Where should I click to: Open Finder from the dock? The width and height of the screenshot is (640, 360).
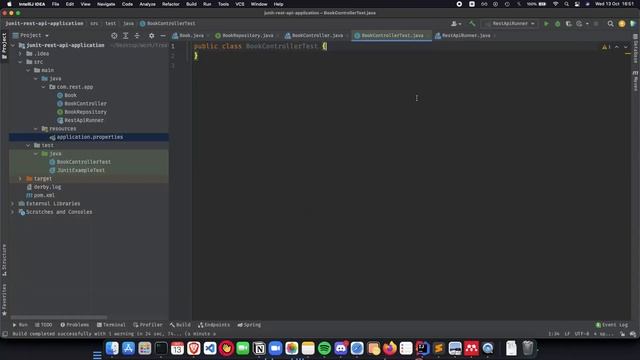(112, 348)
